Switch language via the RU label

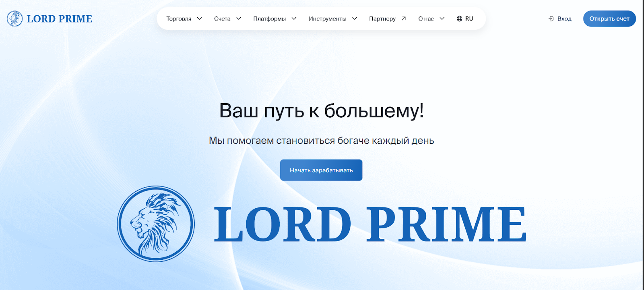(469, 19)
